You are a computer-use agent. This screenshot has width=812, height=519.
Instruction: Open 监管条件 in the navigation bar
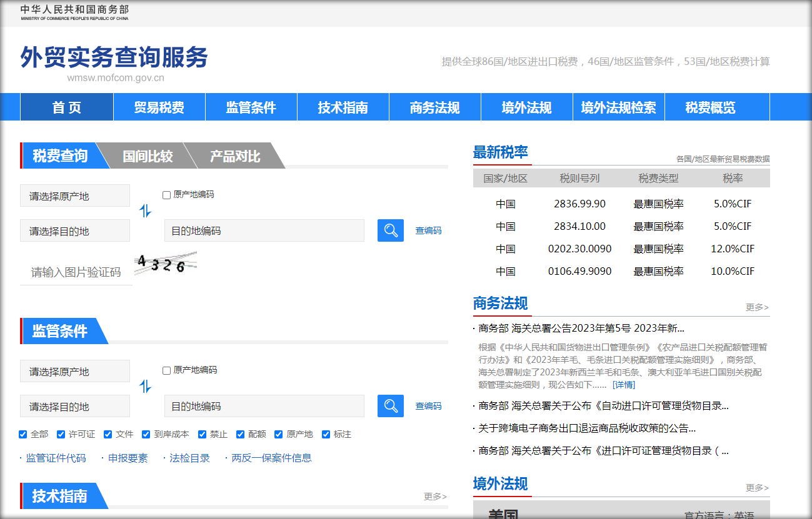tap(251, 107)
